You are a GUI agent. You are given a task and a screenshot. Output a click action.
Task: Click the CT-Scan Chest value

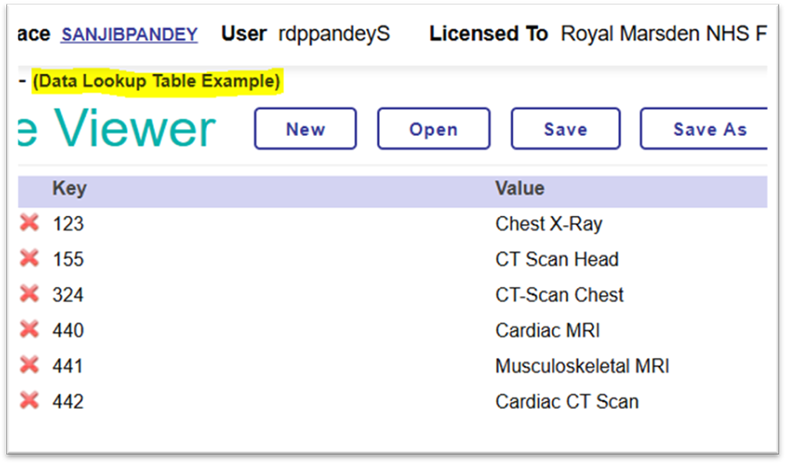pyautogui.click(x=559, y=295)
